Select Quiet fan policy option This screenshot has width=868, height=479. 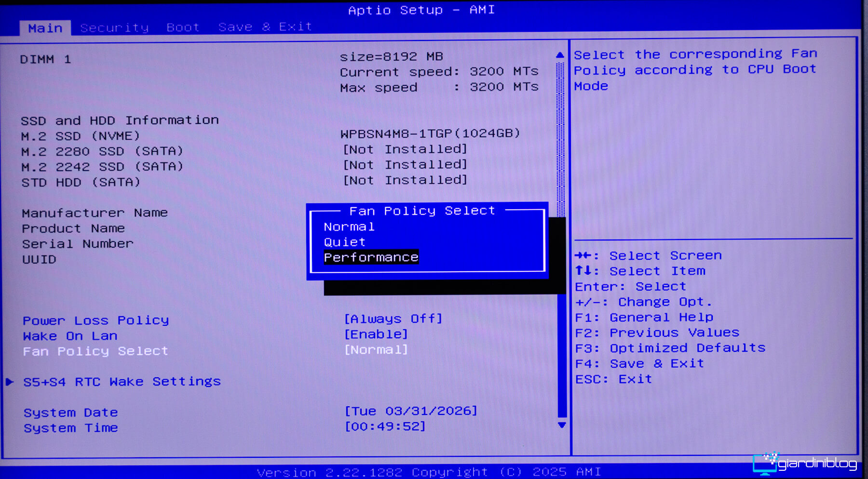pos(344,242)
